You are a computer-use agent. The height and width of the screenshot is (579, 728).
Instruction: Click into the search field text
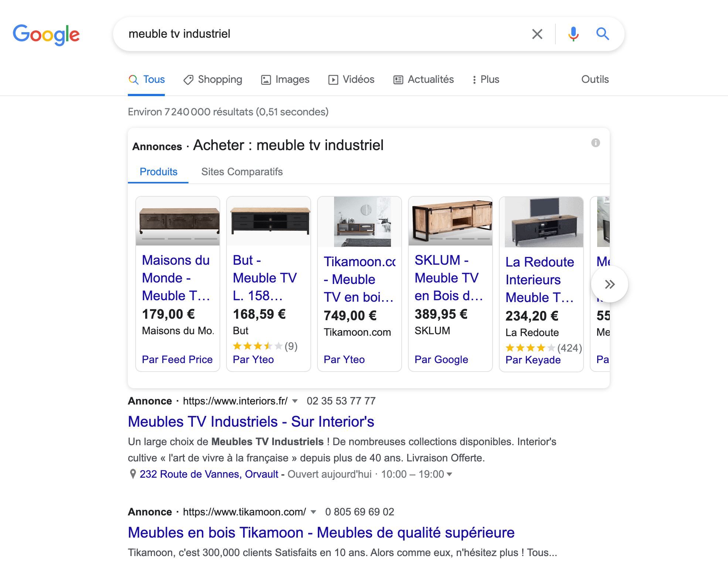(x=179, y=34)
